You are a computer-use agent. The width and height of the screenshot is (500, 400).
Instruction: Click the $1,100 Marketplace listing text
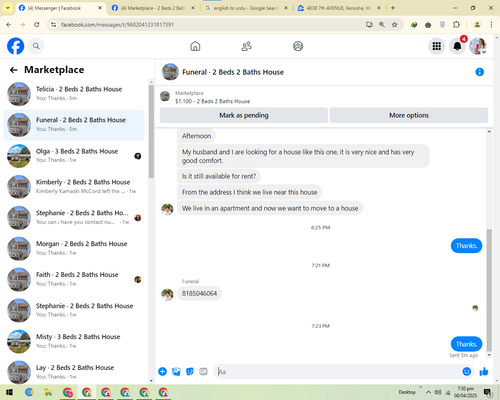click(x=212, y=101)
